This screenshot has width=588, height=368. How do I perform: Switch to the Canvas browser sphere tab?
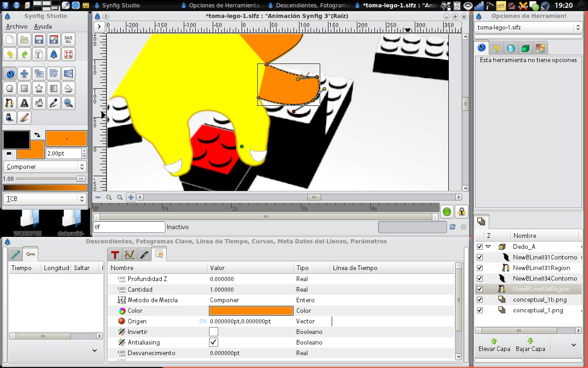(510, 48)
